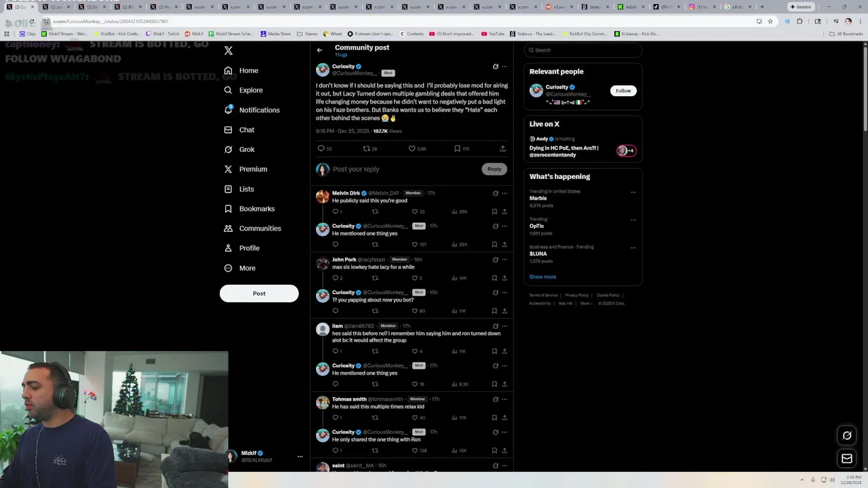Image resolution: width=868 pixels, height=488 pixels.
Task: View analytics of Melvin Dirk's reply, 26K
Action: (460, 211)
